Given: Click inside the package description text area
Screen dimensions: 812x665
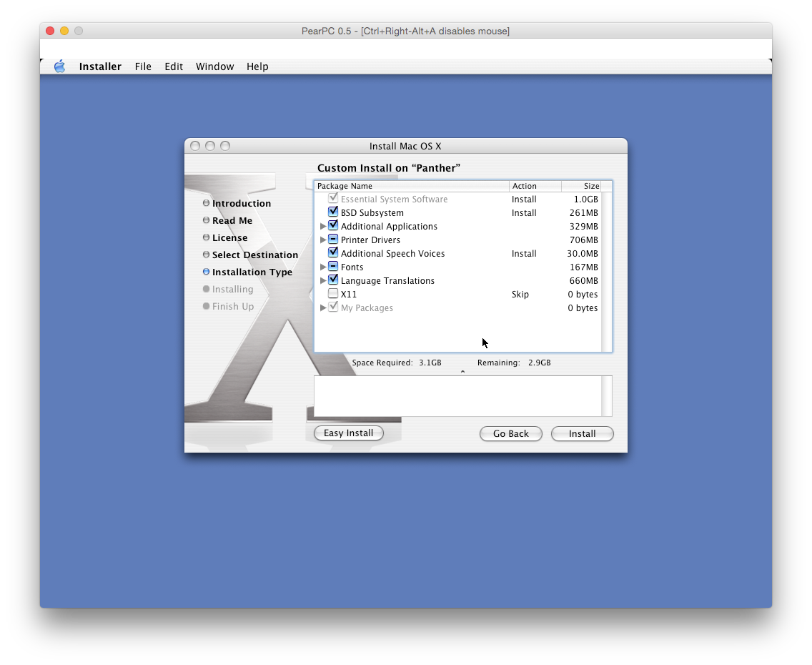Looking at the screenshot, I should (x=457, y=396).
